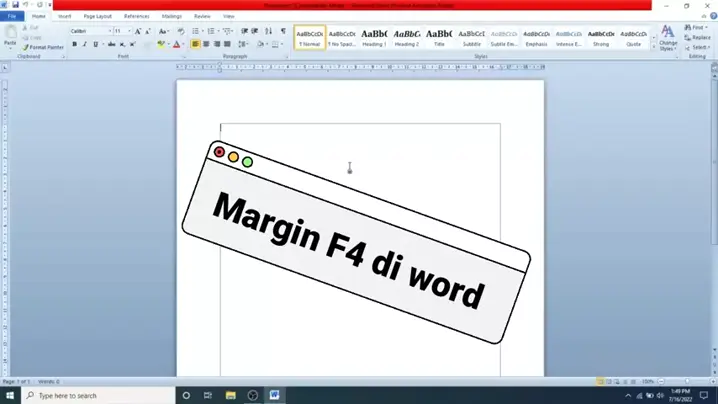Click the Save icon in quick access toolbar

click(x=15, y=5)
